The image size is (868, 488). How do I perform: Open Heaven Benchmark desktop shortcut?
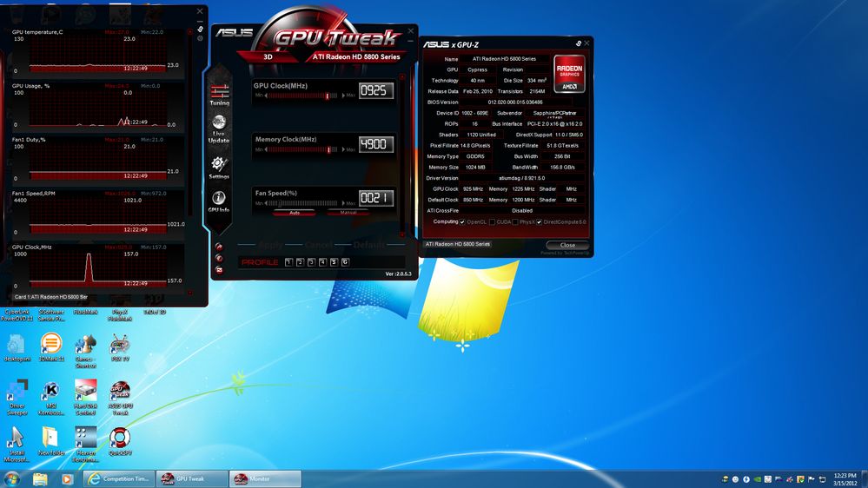tap(85, 445)
